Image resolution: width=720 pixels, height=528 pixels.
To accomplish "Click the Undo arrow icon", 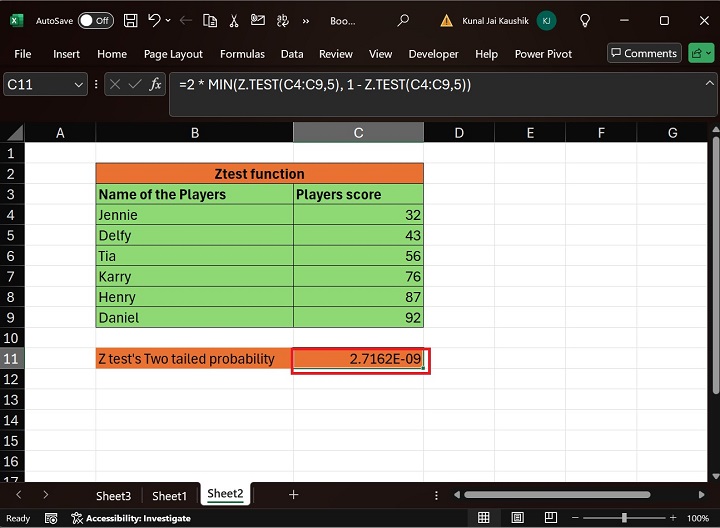I will coord(154,21).
